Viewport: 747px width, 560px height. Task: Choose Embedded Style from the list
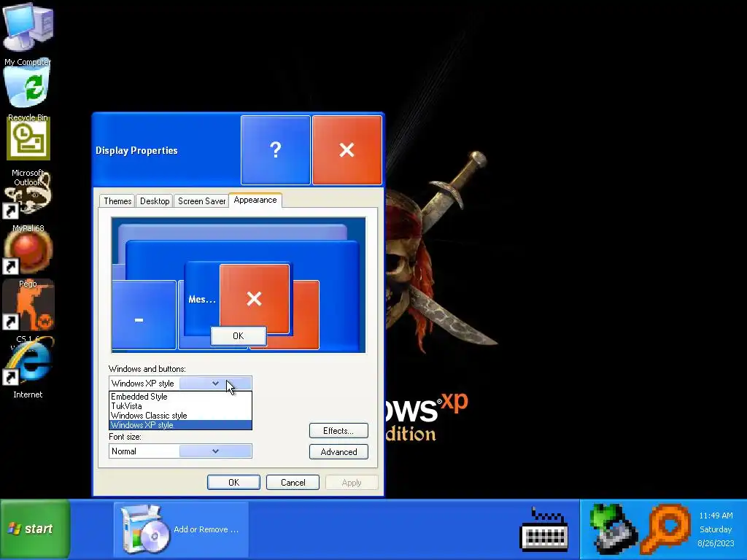(181, 396)
